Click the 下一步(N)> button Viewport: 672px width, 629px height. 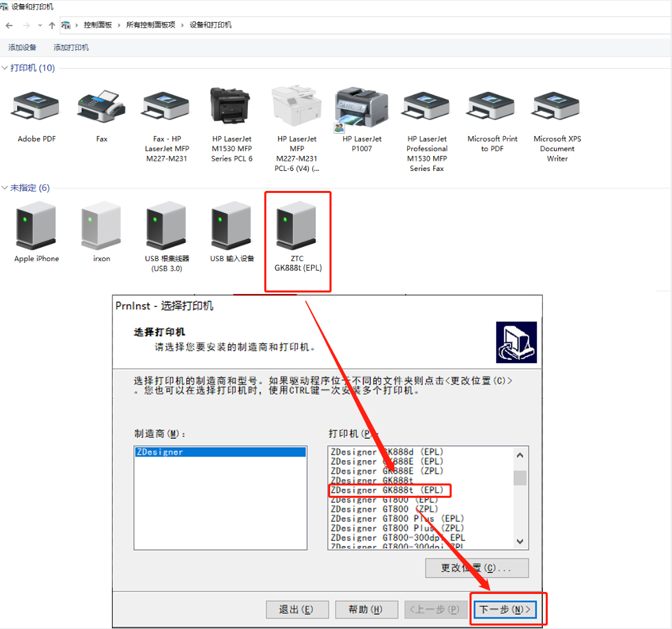pos(505,609)
